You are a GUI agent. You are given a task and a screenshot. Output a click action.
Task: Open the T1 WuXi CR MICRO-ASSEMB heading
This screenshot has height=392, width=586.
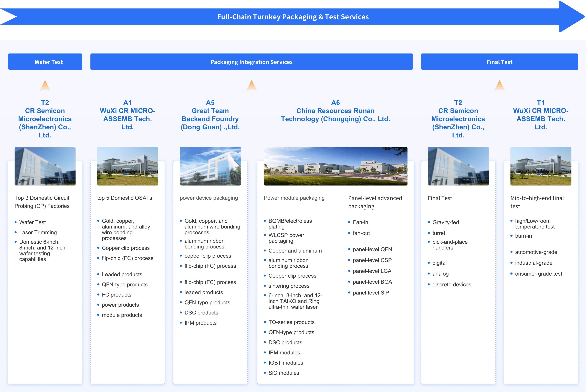[x=541, y=115]
